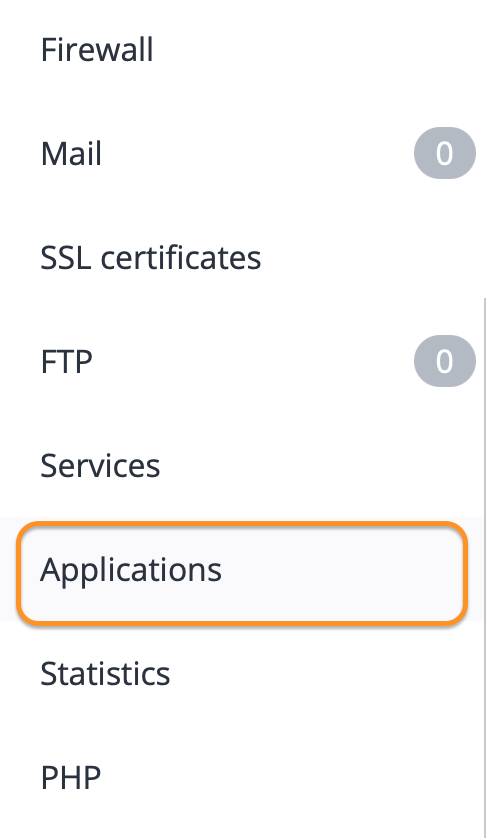Click the SSL certificates label

coord(151,257)
